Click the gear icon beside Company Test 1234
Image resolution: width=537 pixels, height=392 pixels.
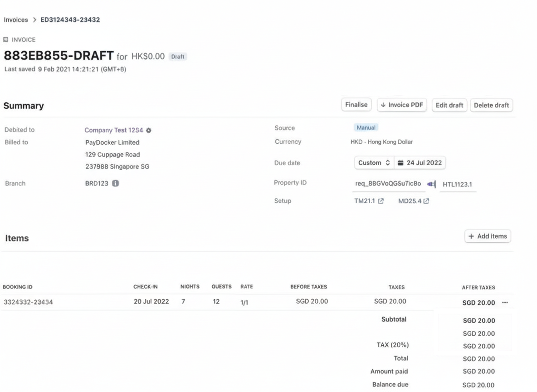pos(148,131)
